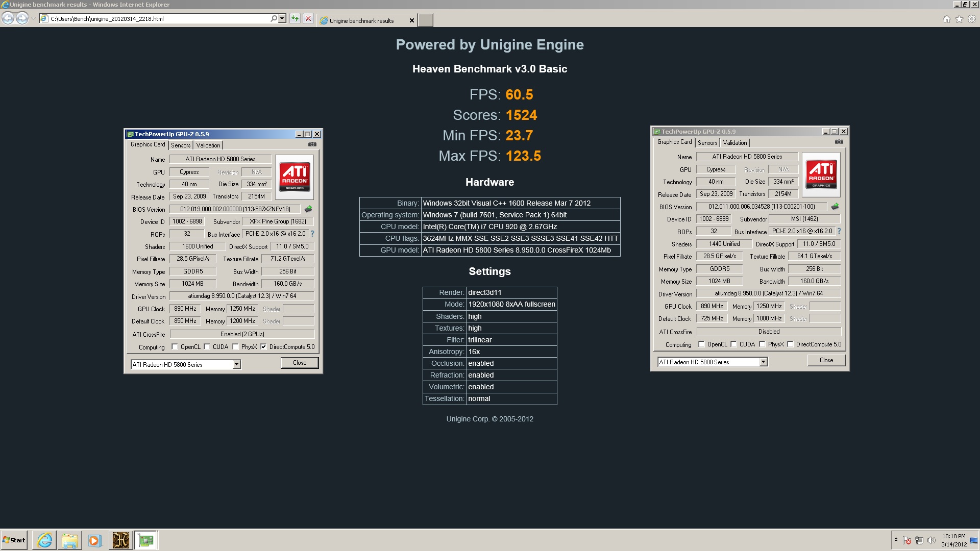
Task: Click the IE Home icon
Action: pyautogui.click(x=947, y=19)
